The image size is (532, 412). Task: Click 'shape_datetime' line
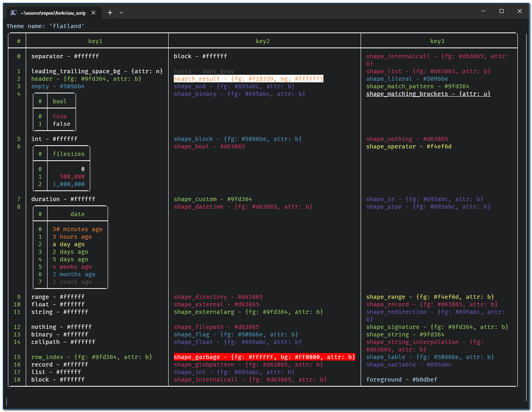pos(243,207)
